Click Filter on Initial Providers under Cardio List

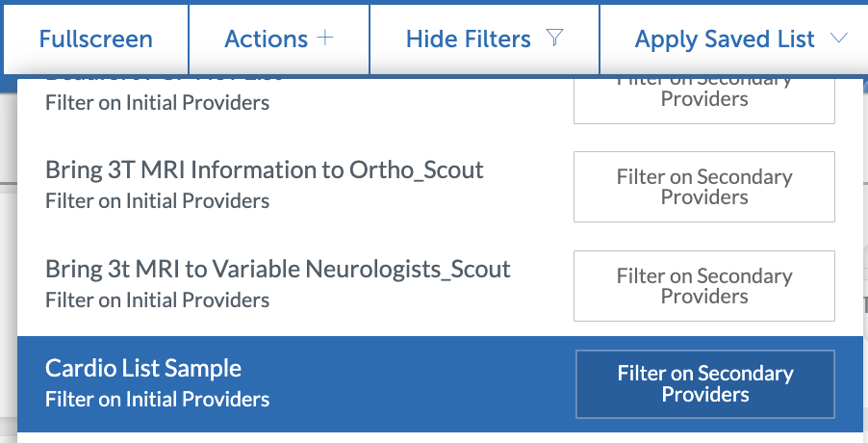click(157, 399)
